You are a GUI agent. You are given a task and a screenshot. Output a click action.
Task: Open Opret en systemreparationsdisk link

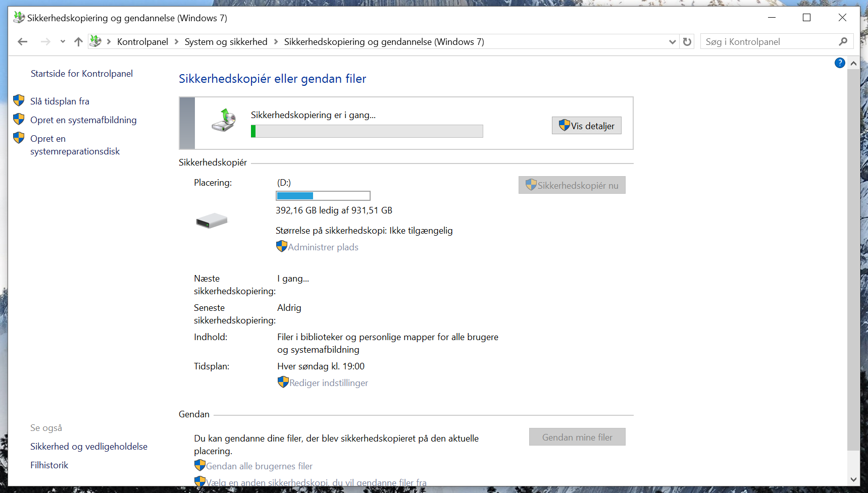[75, 145]
